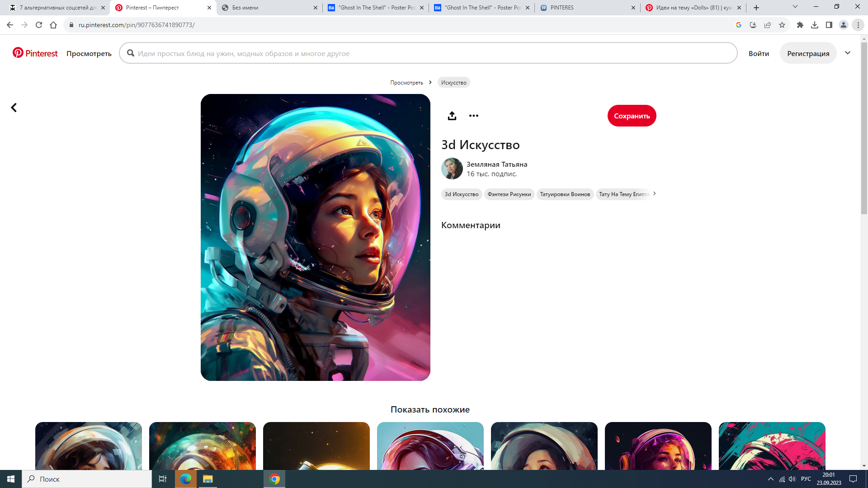Open the volume control in system tray
868x488 pixels.
point(792,479)
